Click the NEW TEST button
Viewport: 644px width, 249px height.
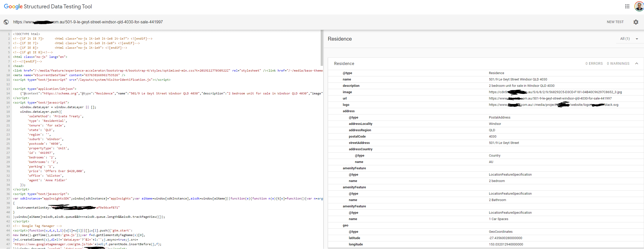[615, 22]
